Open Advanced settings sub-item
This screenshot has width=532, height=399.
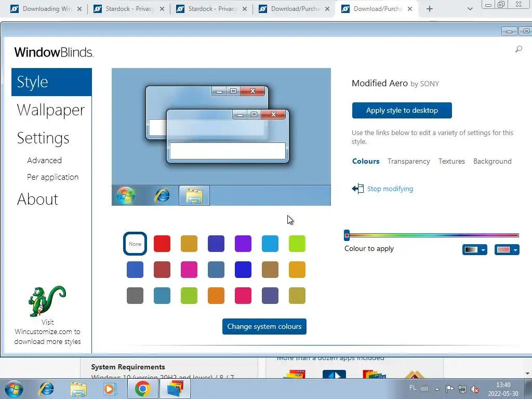tap(45, 161)
